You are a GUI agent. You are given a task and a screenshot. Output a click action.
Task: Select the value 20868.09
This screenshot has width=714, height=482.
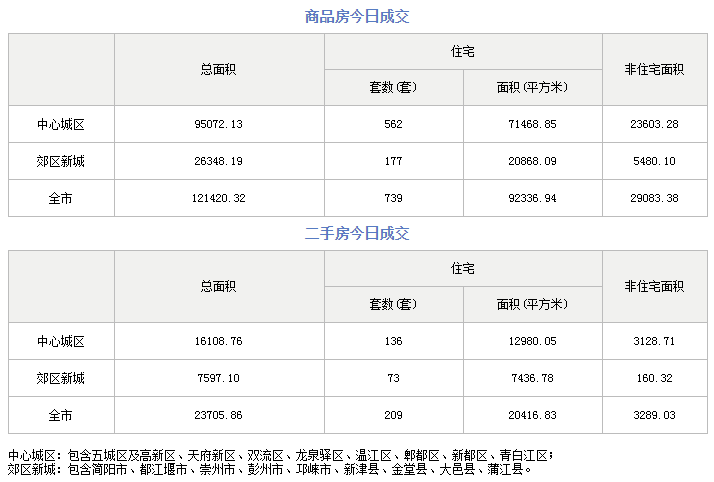pyautogui.click(x=532, y=161)
